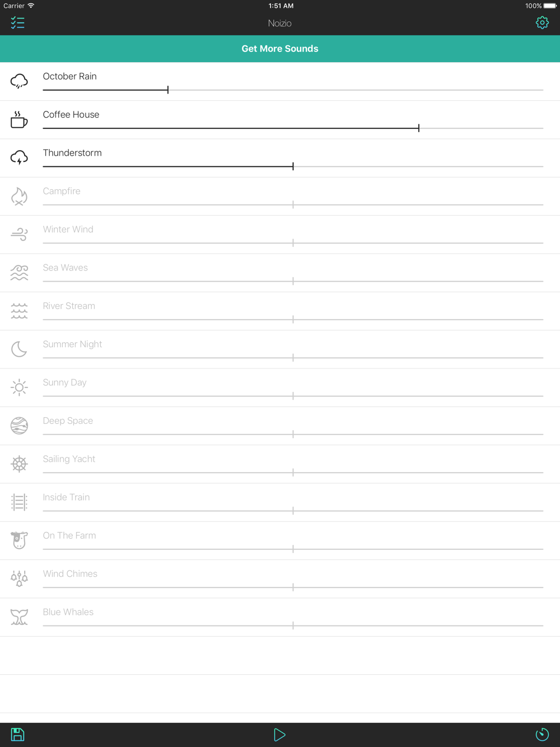Activate the Sunny Day sun icon
This screenshot has height=747, width=560.
pos(19,387)
